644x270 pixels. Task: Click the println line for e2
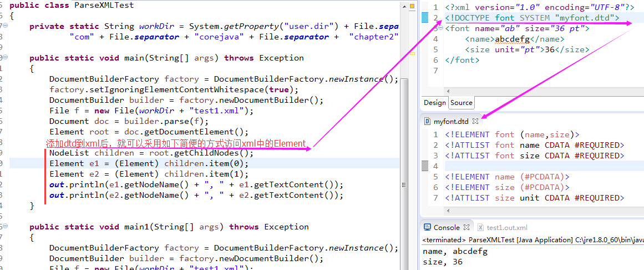(x=196, y=196)
